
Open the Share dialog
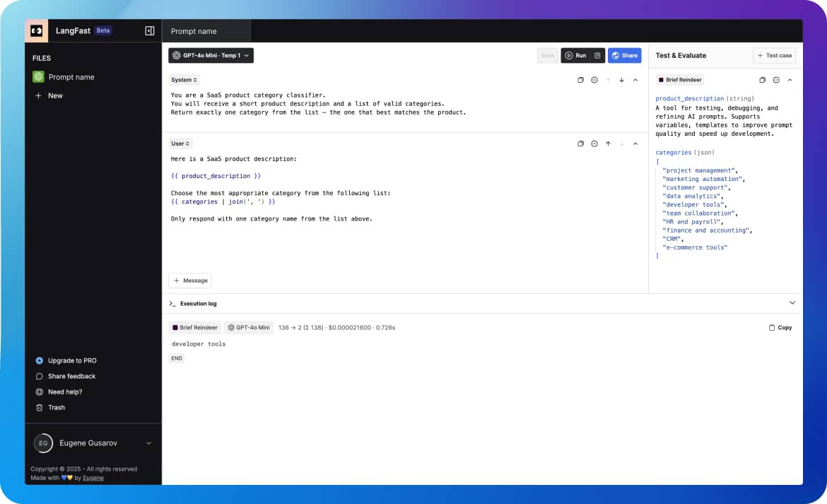[x=624, y=55]
